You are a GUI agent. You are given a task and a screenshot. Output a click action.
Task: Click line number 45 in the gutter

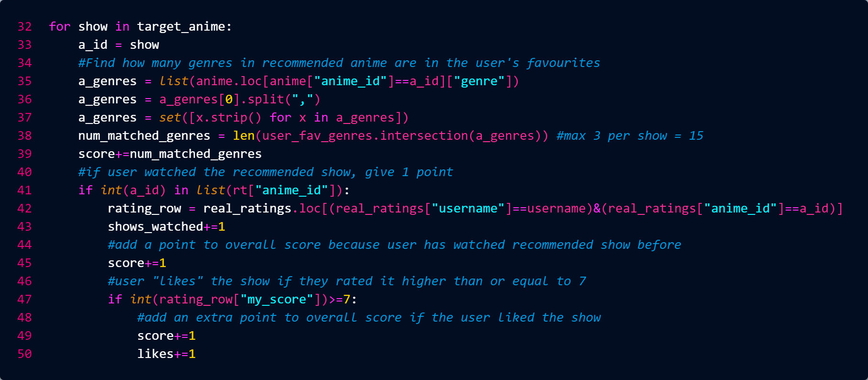[x=25, y=263]
